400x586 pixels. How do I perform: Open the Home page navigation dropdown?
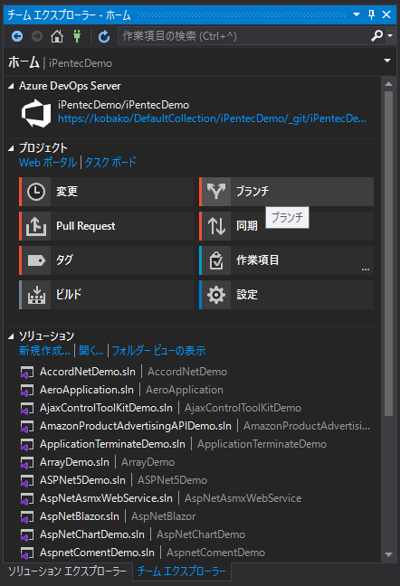(387, 60)
